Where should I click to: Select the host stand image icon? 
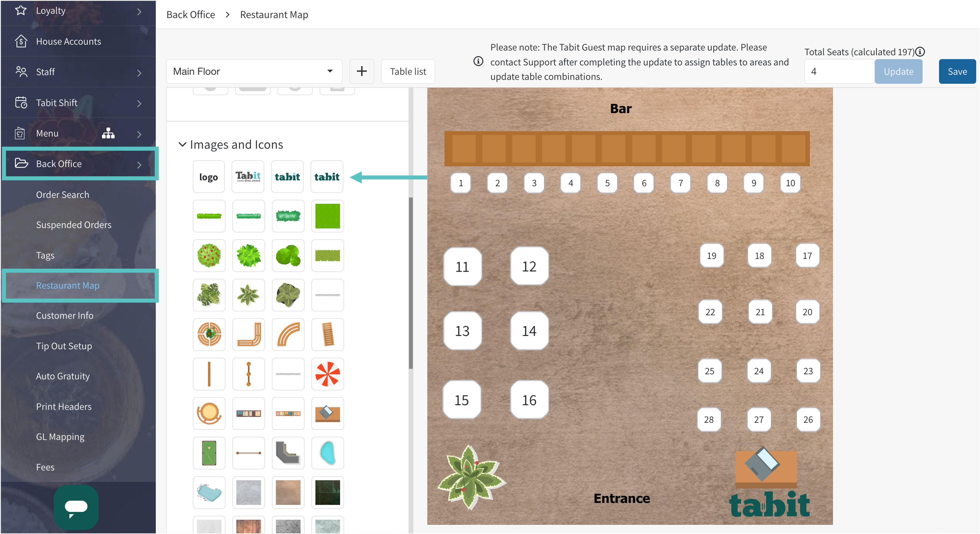click(x=327, y=413)
